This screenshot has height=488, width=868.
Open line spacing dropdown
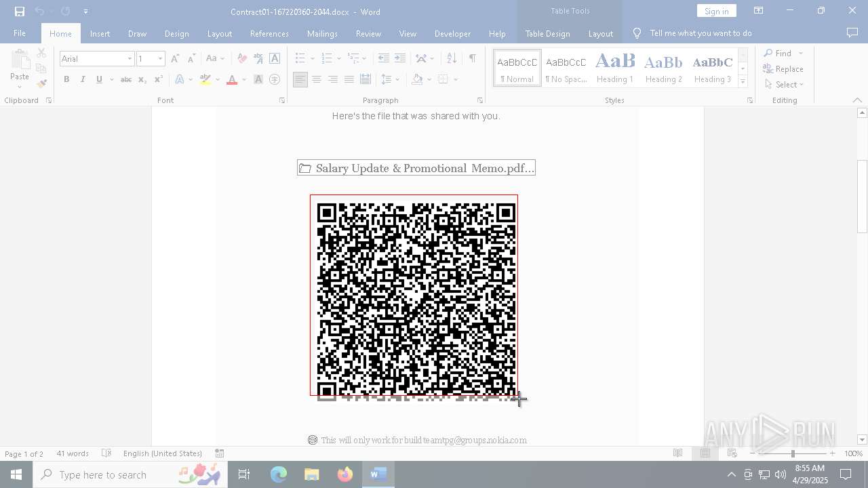[x=397, y=79]
